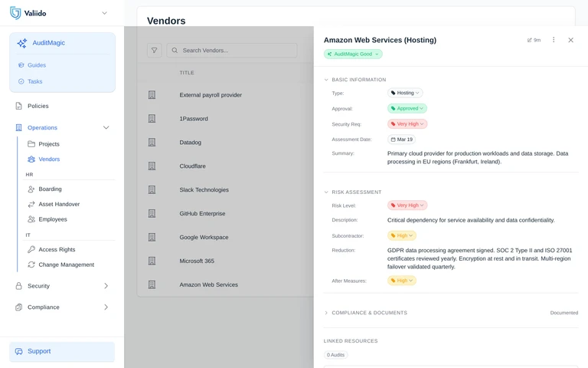Click the Change Management refresh icon
The image size is (588, 368).
[x=31, y=264]
